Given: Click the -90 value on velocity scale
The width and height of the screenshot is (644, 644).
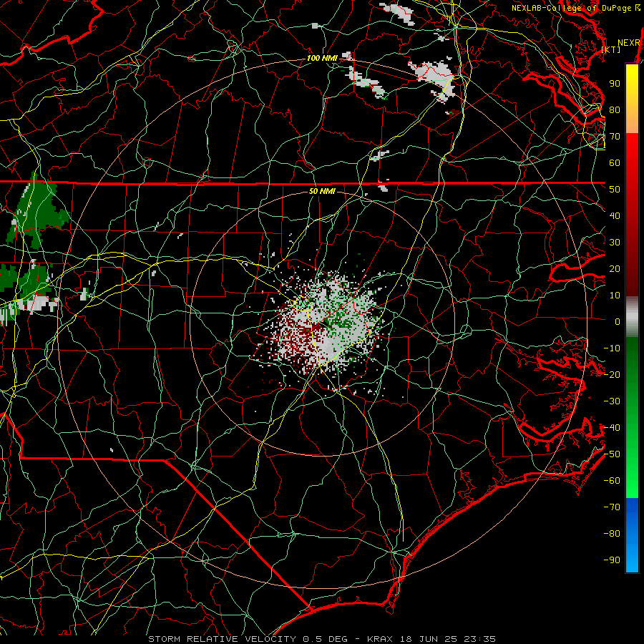Looking at the screenshot, I should point(612,560).
